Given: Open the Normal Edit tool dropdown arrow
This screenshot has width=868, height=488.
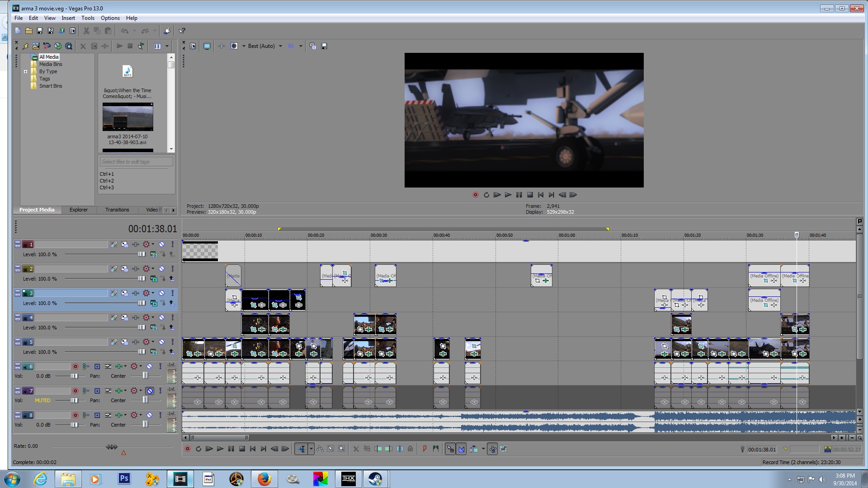Looking at the screenshot, I should pos(311,449).
